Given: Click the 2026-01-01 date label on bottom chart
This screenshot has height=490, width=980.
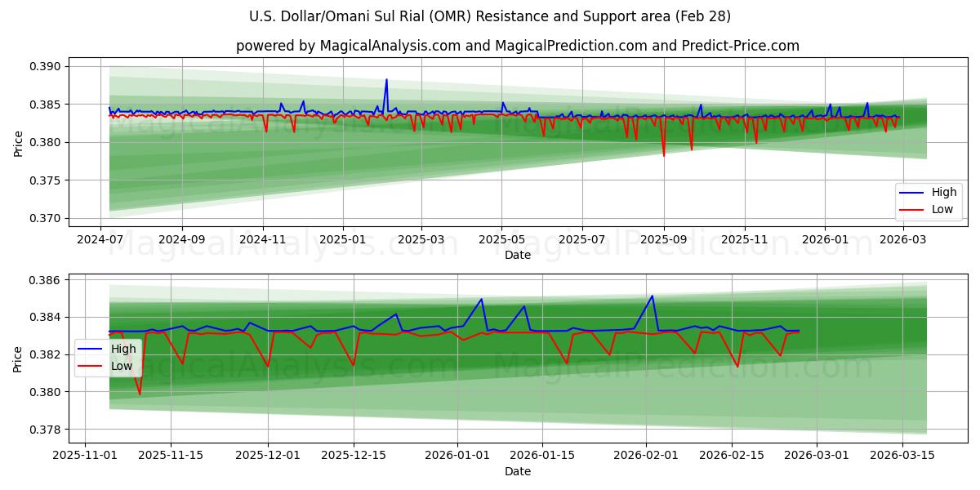Looking at the screenshot, I should click(x=457, y=456).
